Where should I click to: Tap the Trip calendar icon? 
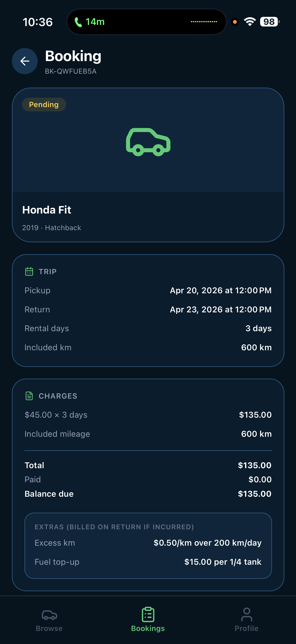(29, 271)
